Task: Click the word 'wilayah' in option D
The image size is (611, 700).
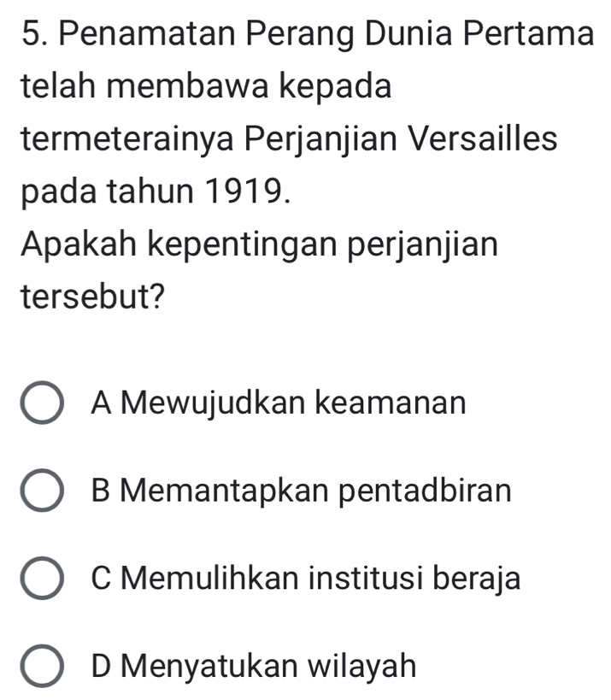Action: coord(362,667)
